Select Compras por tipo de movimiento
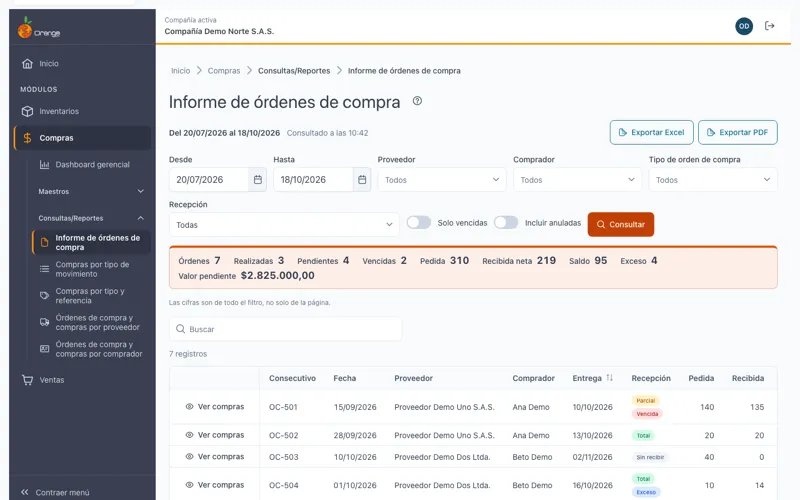Image resolution: width=800 pixels, height=500 pixels. pyautogui.click(x=91, y=269)
